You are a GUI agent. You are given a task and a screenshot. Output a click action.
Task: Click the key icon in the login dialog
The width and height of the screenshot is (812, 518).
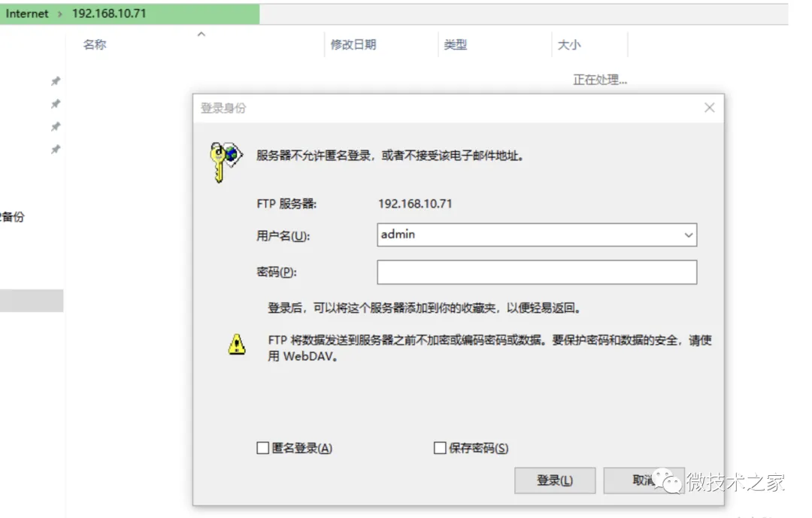coord(225,160)
